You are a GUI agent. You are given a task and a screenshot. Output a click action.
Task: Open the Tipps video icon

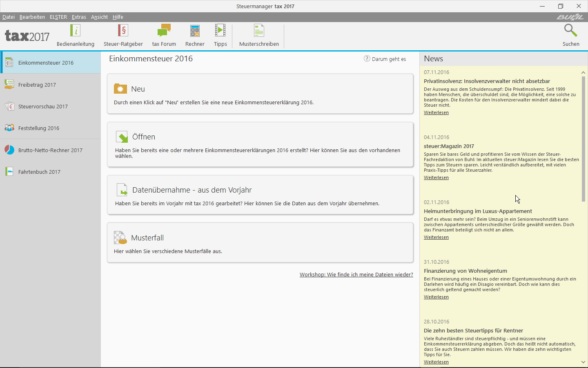coord(220,30)
